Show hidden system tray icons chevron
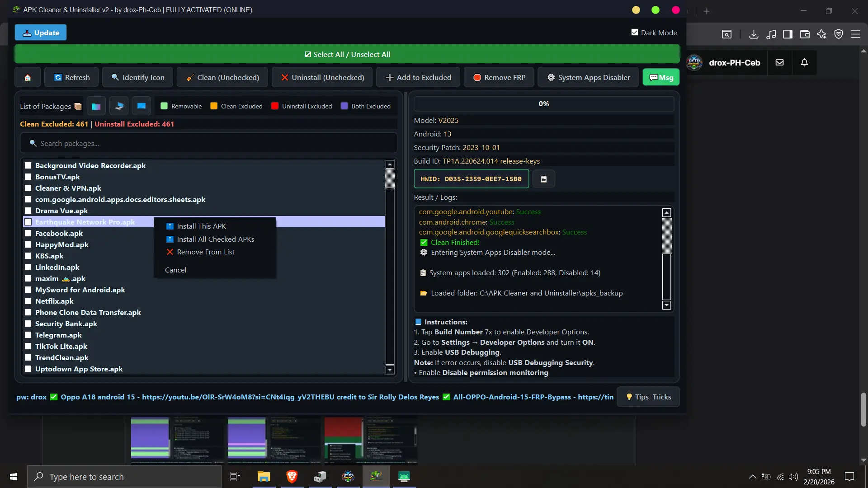Viewport: 868px width, 488px height. [x=752, y=477]
